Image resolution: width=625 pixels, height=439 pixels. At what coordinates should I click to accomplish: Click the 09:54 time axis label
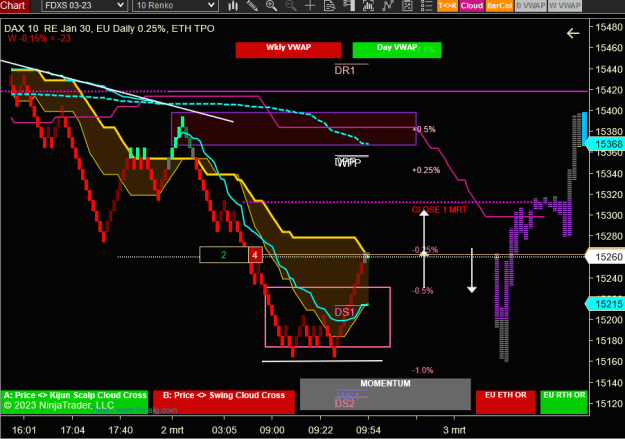point(368,430)
